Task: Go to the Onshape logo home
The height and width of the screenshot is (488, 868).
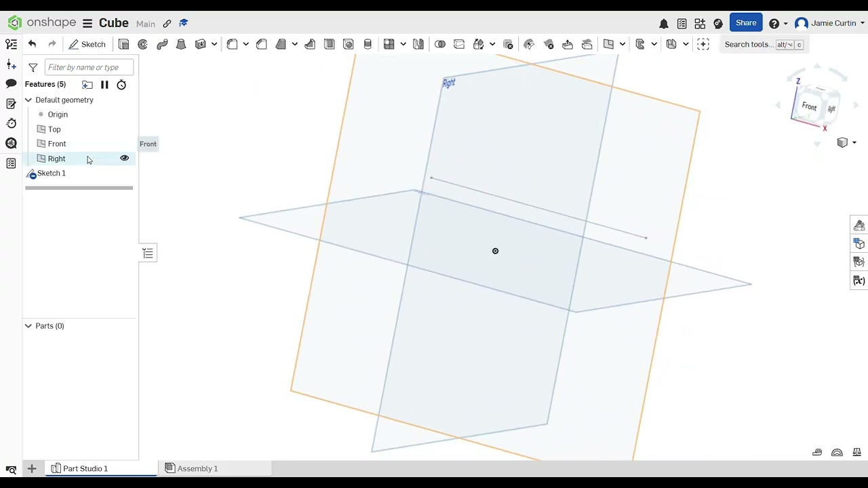Action: coord(42,23)
